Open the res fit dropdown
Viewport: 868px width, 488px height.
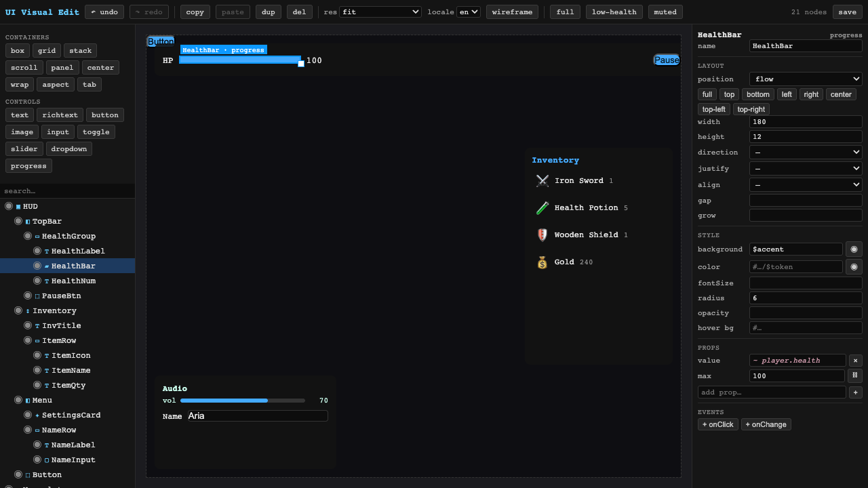point(380,12)
